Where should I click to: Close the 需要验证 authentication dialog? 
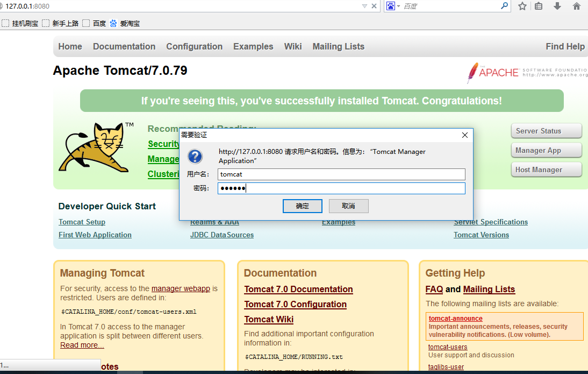point(464,135)
